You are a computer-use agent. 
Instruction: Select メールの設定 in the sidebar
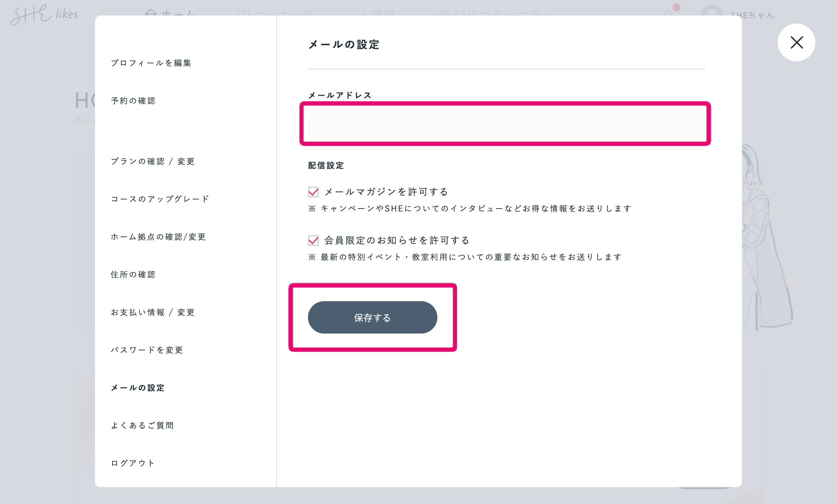coord(137,388)
